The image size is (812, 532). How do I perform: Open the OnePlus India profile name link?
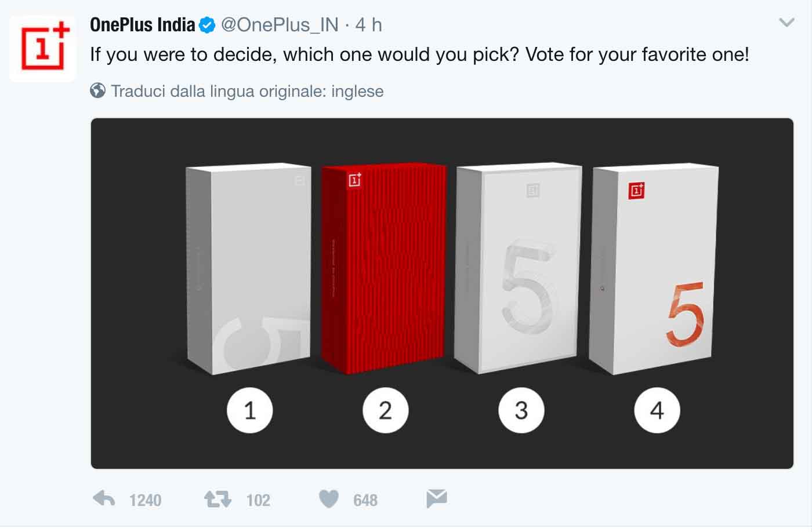[x=142, y=24]
